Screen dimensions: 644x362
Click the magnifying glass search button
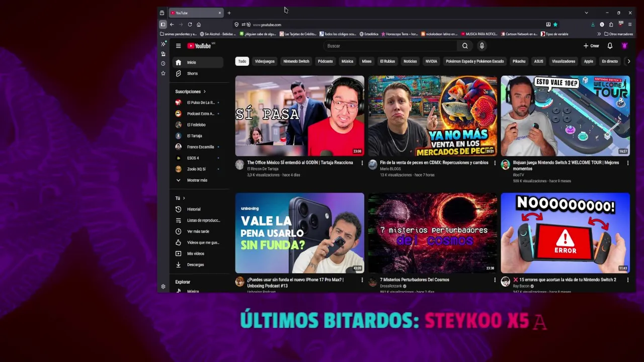coord(465,46)
